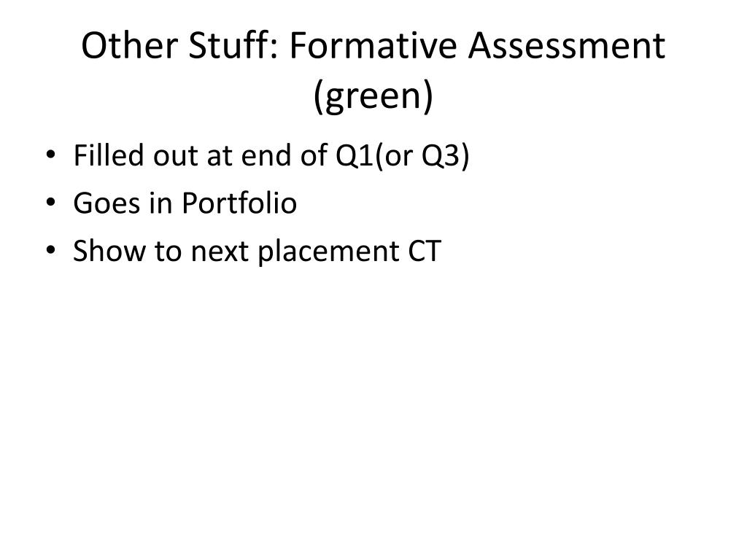Click the "Q1" text in first bullet
This screenshot has width=747, height=560.
355,155
